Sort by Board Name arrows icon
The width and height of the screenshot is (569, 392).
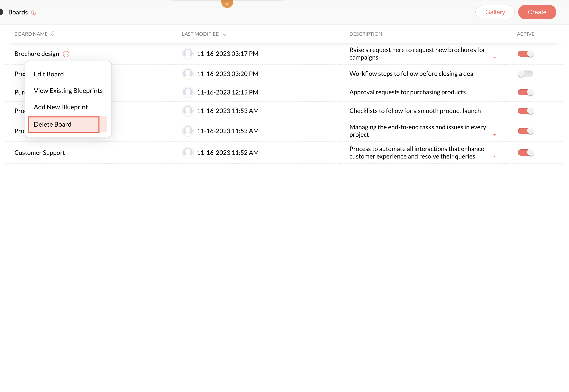point(53,33)
